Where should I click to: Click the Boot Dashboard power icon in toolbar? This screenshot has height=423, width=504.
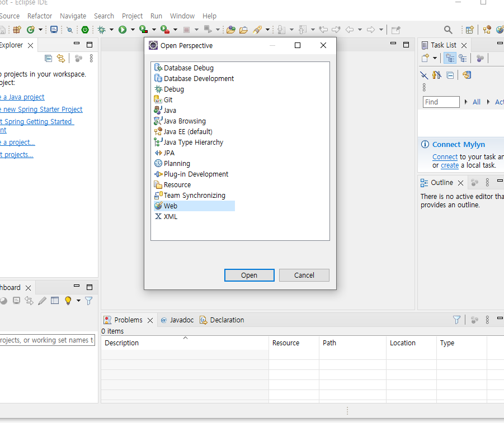click(x=85, y=30)
